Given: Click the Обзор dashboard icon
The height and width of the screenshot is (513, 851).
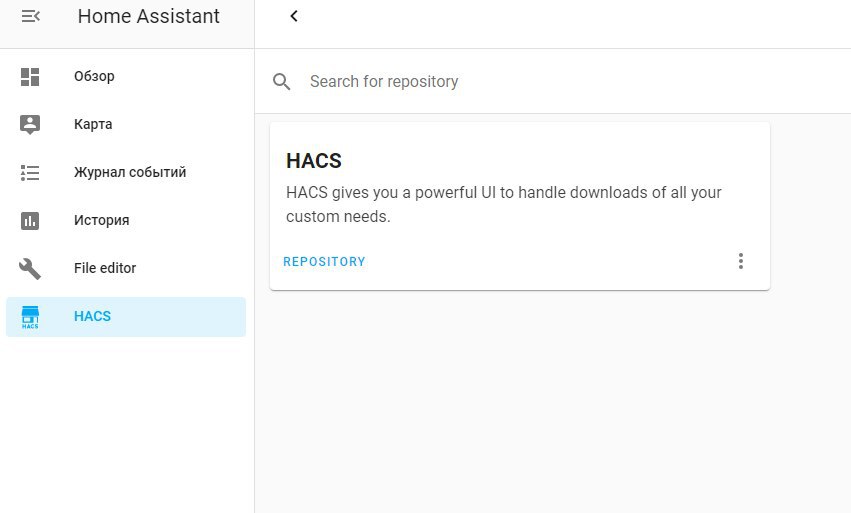Looking at the screenshot, I should (x=30, y=77).
